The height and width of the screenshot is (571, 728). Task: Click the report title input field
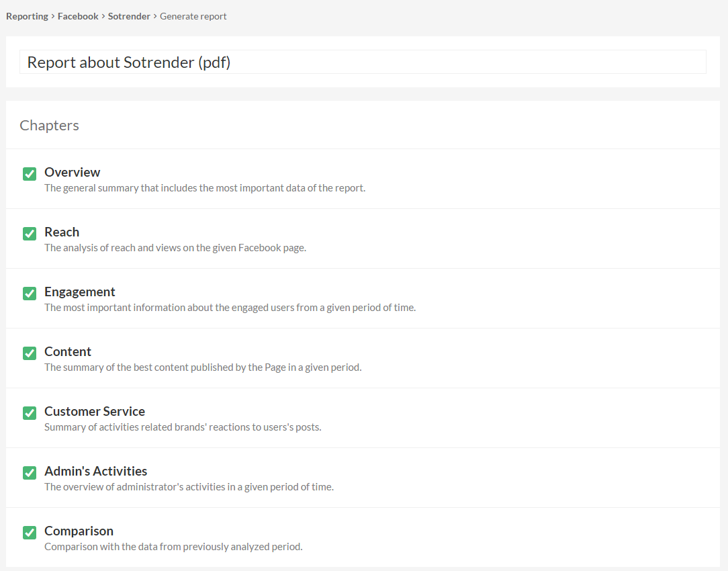pos(363,62)
